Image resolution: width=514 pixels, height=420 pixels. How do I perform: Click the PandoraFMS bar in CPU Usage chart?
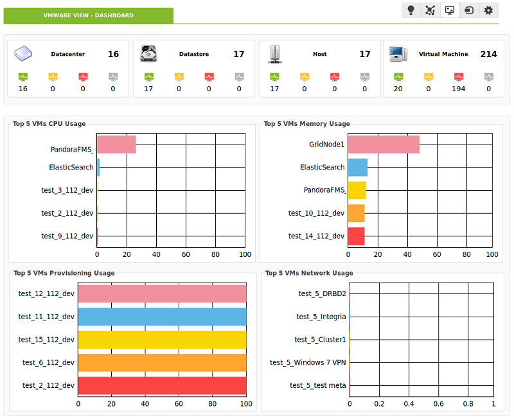116,144
